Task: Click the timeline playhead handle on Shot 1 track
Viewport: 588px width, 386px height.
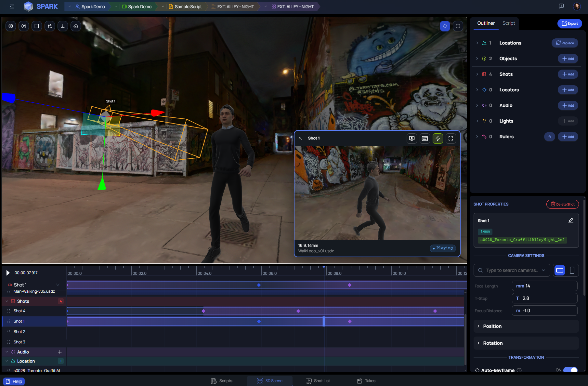Action: 324,321
